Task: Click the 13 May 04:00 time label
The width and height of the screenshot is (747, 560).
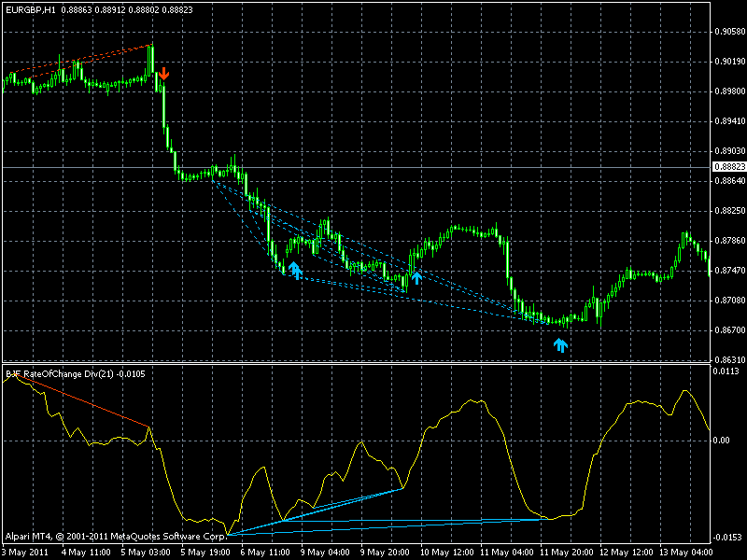Action: pyautogui.click(x=686, y=553)
